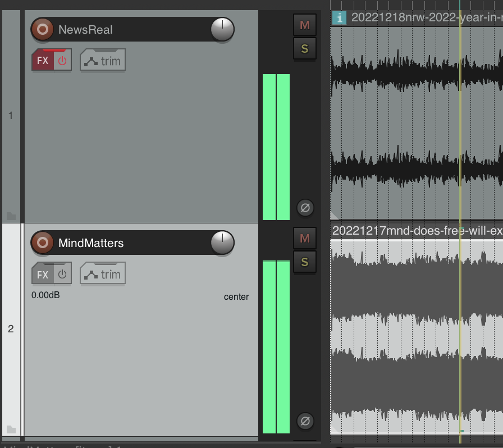Arm the NewsReal track for recording
This screenshot has height=448, width=503.
pyautogui.click(x=42, y=30)
